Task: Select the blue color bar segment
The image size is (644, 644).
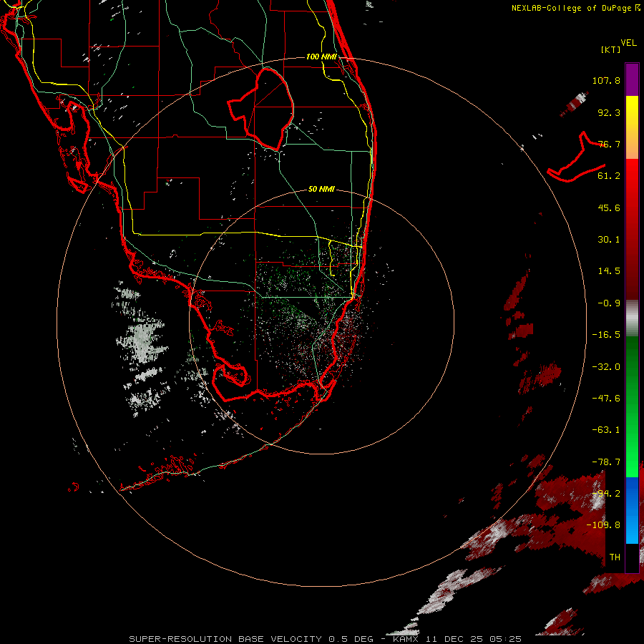Action: tap(632, 510)
